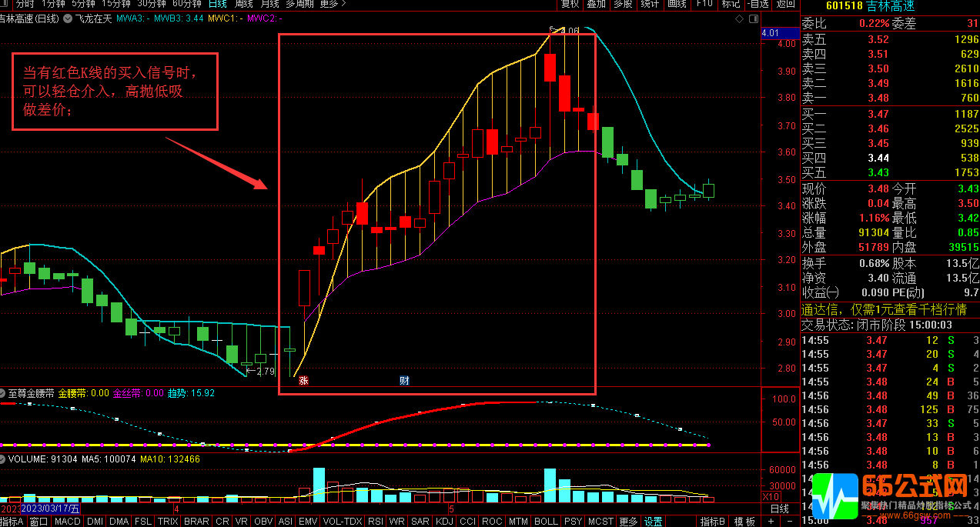Image resolution: width=980 pixels, height=527 pixels.
Task: Switch to 30分钟 period
Action: point(152,4)
